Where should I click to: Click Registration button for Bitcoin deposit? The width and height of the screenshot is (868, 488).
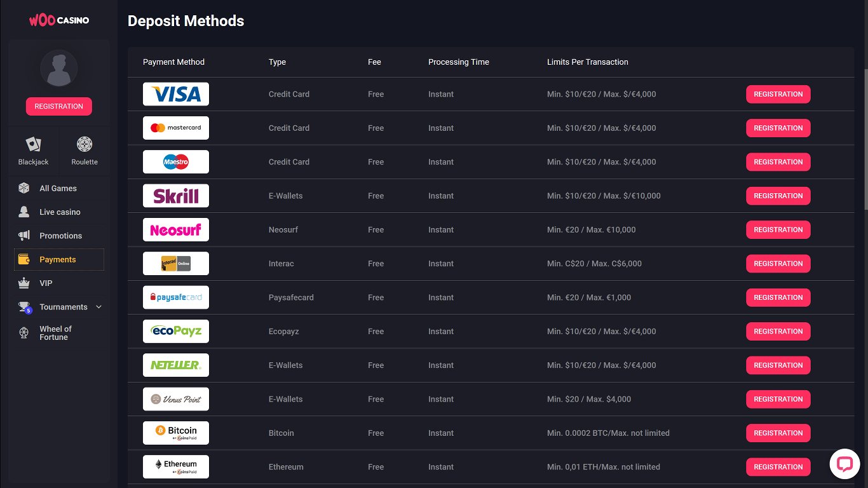coord(778,433)
